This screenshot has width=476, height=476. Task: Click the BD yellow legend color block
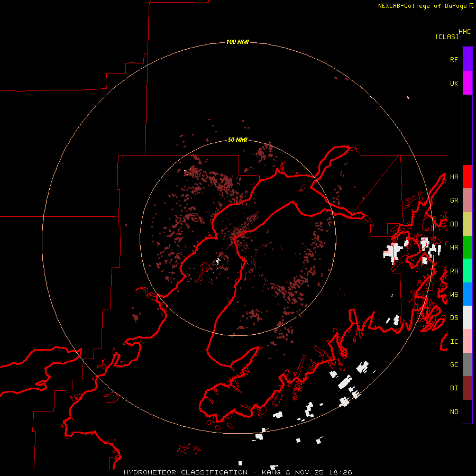(x=467, y=224)
